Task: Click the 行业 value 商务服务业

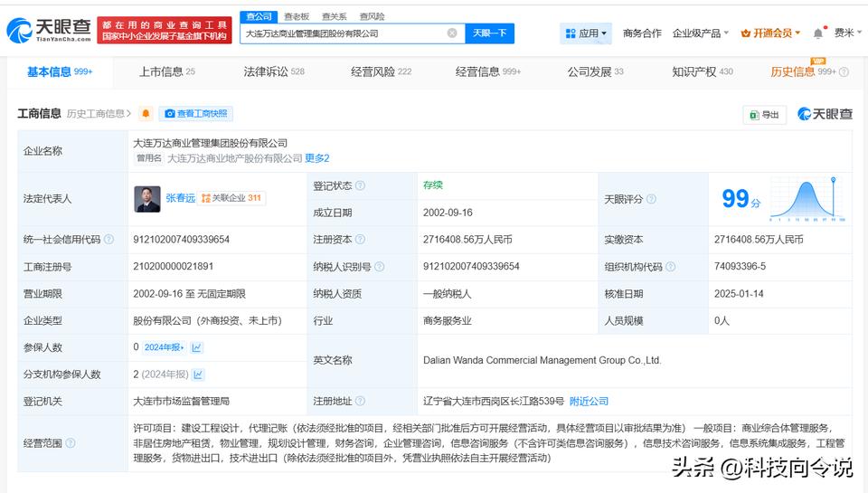Action: [448, 321]
